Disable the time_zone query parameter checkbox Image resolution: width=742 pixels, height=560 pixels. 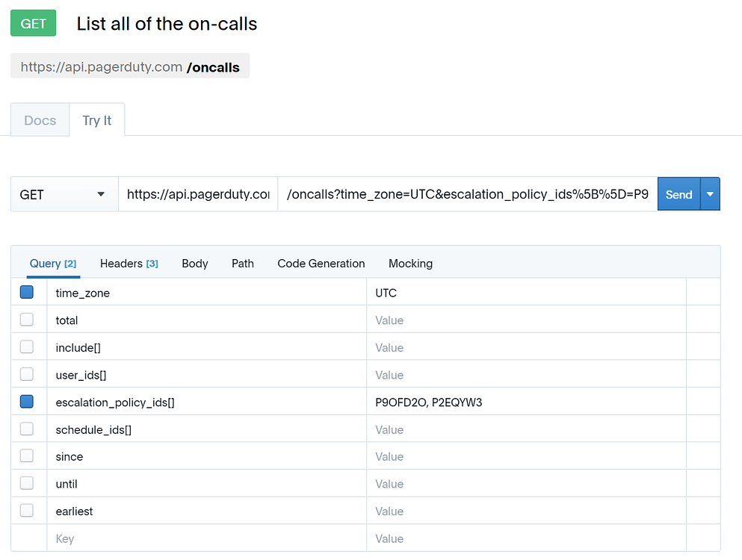pyautogui.click(x=26, y=291)
